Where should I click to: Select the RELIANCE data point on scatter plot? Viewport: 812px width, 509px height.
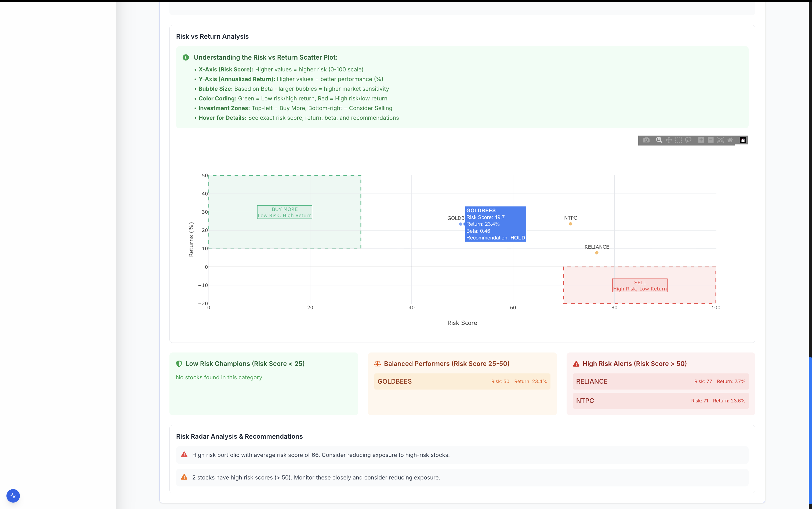pos(597,253)
